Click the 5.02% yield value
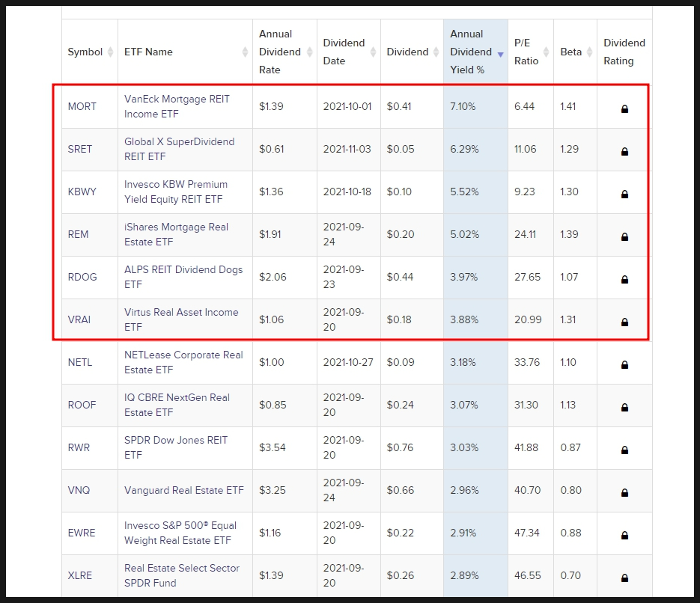This screenshot has width=700, height=603. [x=464, y=234]
